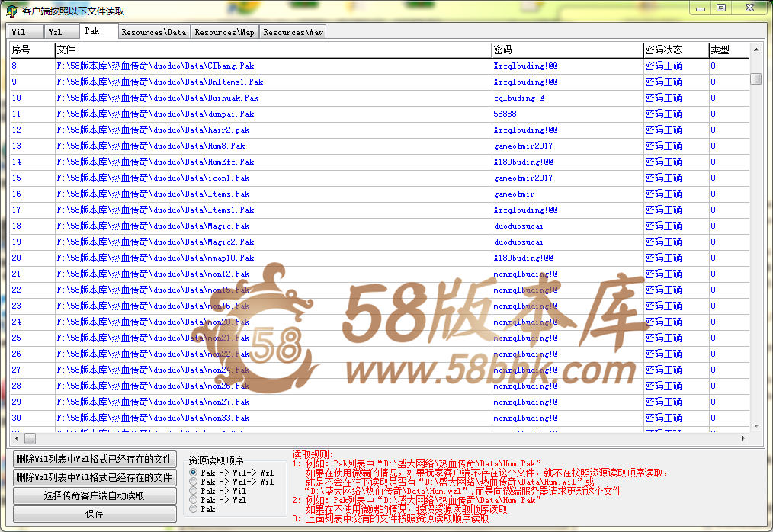Click password zqlbuding!@ in the Duihuak.Pak row
The image size is (773, 532).
click(x=518, y=98)
